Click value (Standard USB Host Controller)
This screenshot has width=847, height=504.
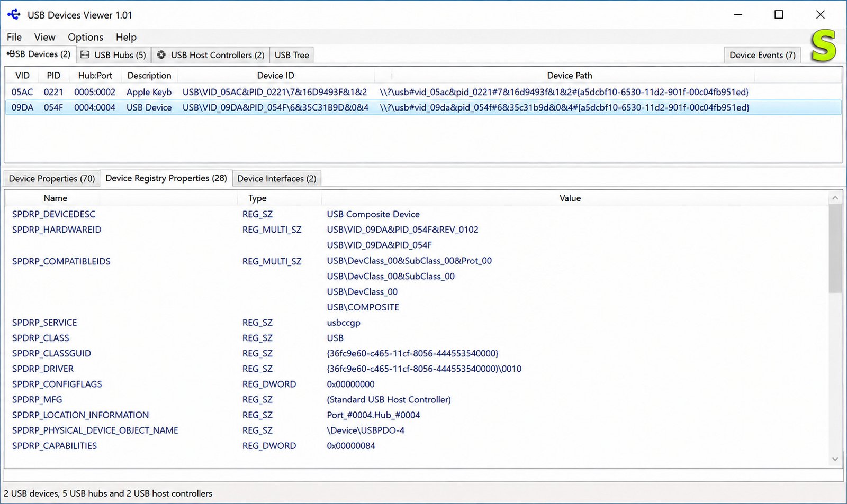(389, 399)
